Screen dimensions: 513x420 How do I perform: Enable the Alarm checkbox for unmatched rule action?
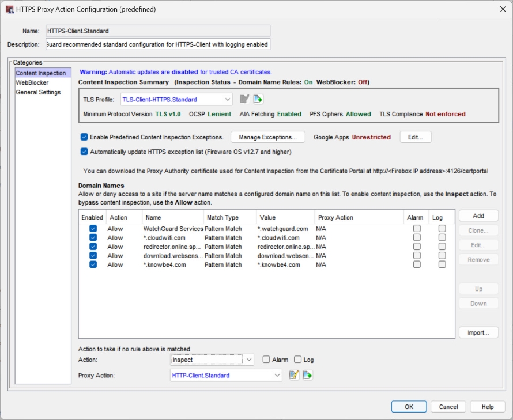click(x=265, y=359)
